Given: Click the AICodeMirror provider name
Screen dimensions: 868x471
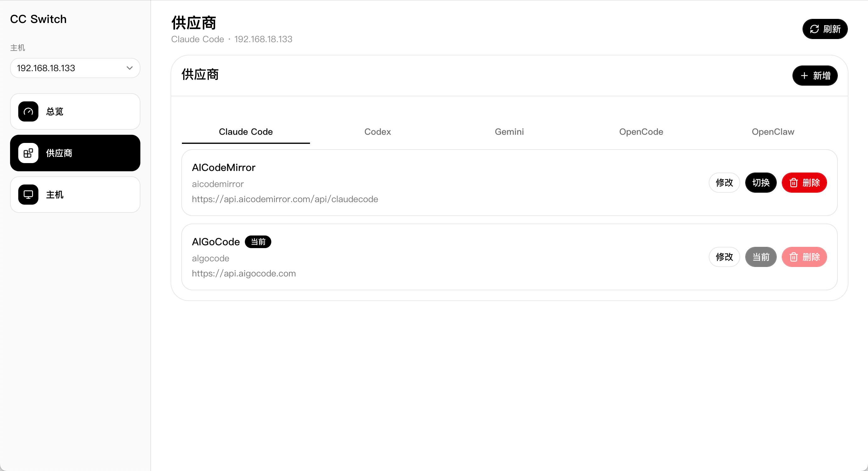Looking at the screenshot, I should coord(223,167).
